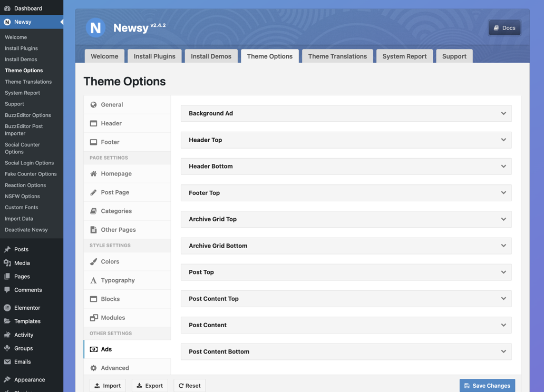Open Custom Fonts in sidebar

point(22,208)
